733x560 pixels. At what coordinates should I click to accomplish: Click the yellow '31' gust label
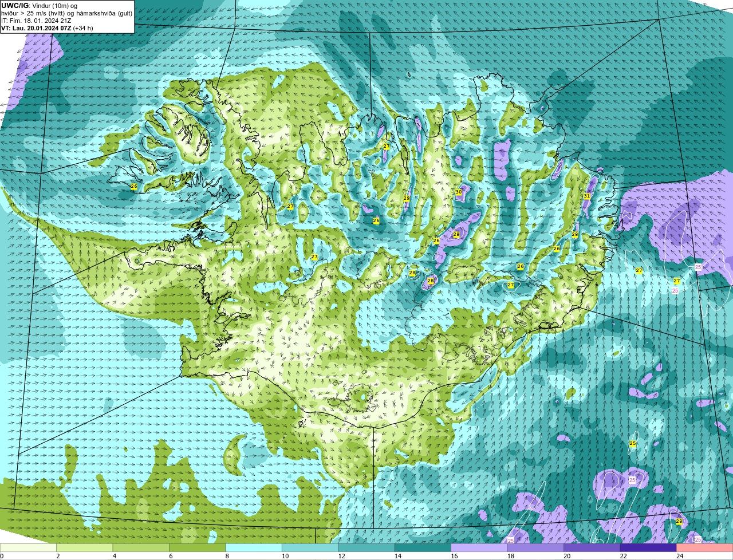(x=586, y=196)
